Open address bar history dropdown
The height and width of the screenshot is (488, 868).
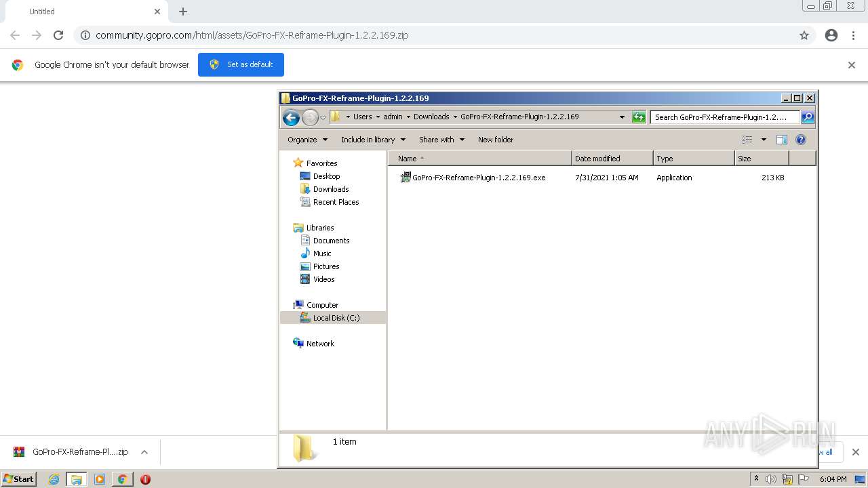pyautogui.click(x=622, y=117)
